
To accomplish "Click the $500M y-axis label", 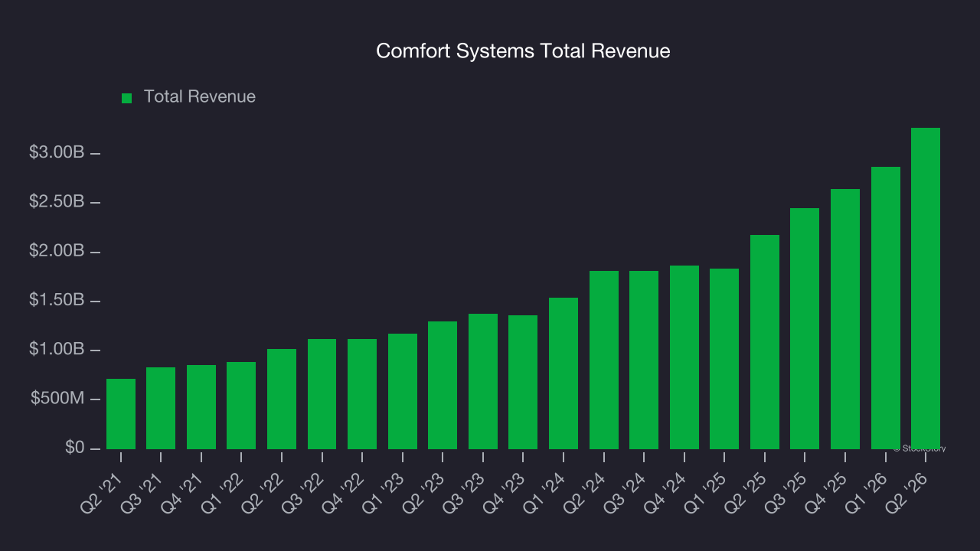I will pyautogui.click(x=57, y=399).
